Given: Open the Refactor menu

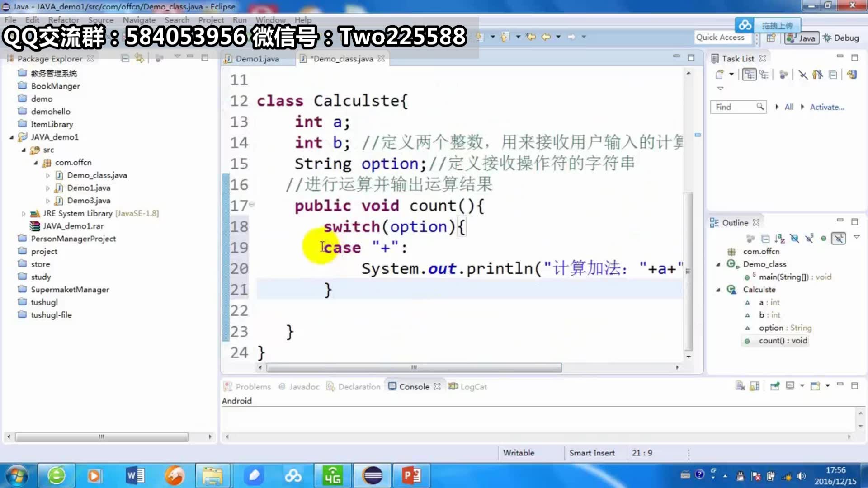Looking at the screenshot, I should click(x=63, y=20).
